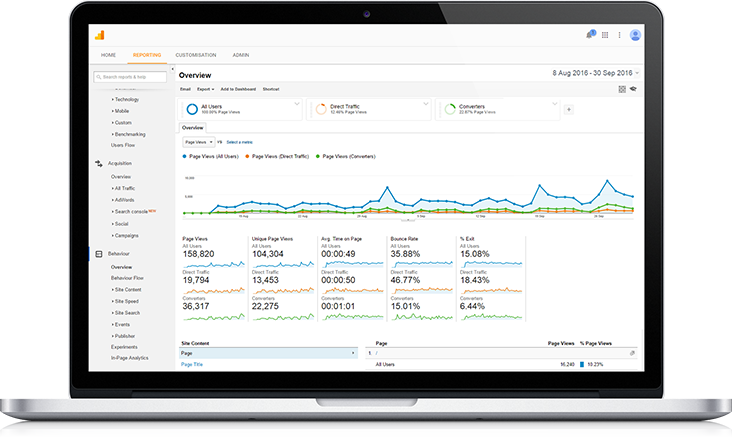732x437 pixels.
Task: Expand the Campaigns menu item
Action: [125, 236]
